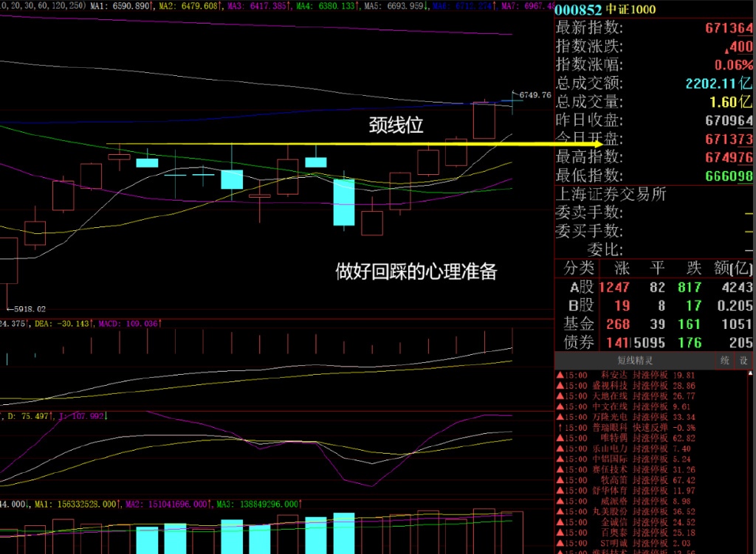This screenshot has height=554, width=756.
Task: Select the 普瑞眼科 快速反弹 row
Action: pos(626,428)
